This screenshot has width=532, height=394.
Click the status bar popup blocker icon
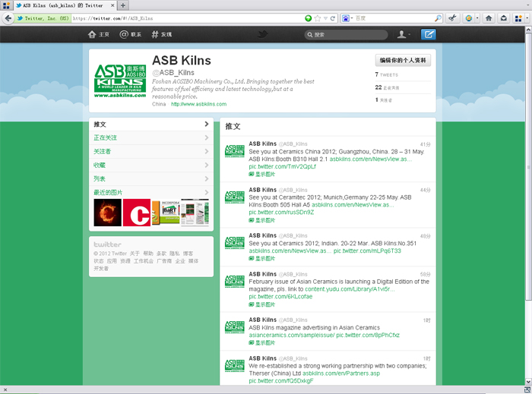527,389
